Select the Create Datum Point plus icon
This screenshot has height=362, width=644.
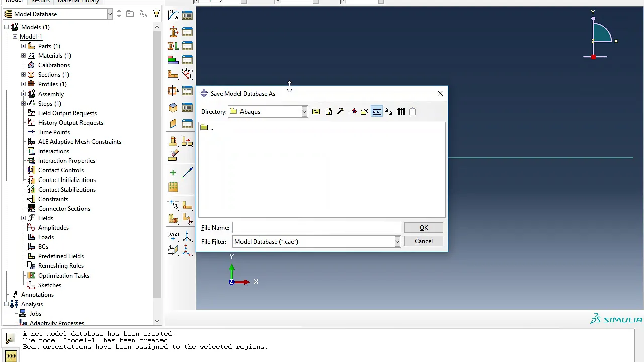tap(173, 173)
